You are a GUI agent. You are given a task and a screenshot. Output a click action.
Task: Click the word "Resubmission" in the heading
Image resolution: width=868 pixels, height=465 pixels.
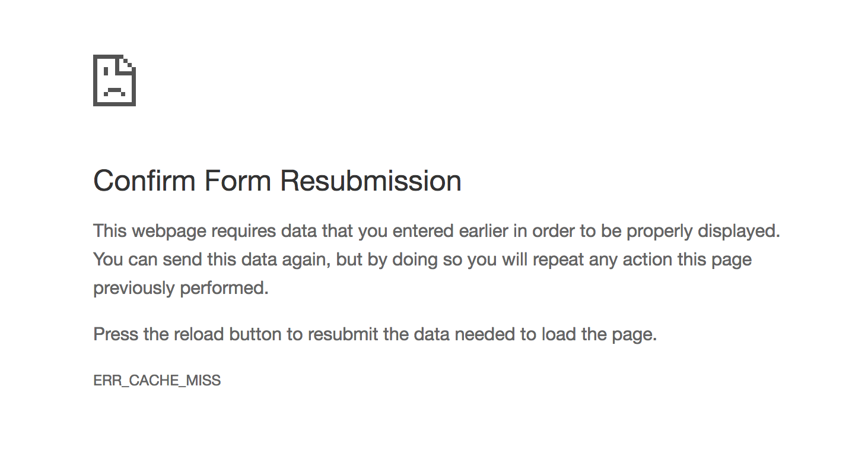click(371, 181)
